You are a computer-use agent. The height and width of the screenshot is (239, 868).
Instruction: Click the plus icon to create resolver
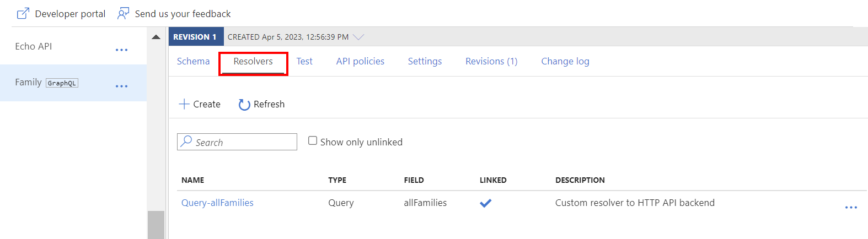click(x=184, y=104)
